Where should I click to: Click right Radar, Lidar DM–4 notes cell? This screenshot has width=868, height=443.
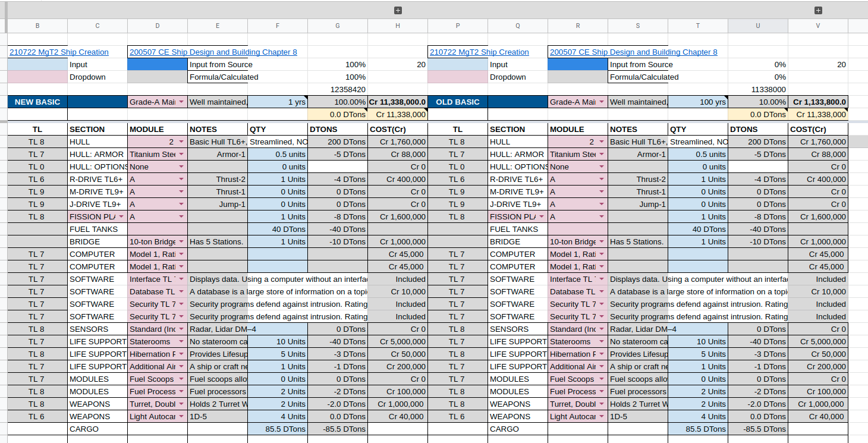click(x=638, y=329)
